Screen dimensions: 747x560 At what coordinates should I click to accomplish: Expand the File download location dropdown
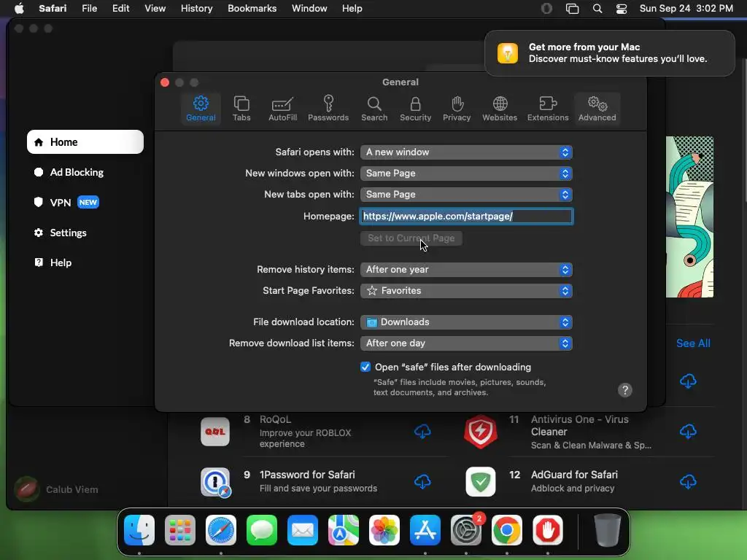pyautogui.click(x=466, y=322)
